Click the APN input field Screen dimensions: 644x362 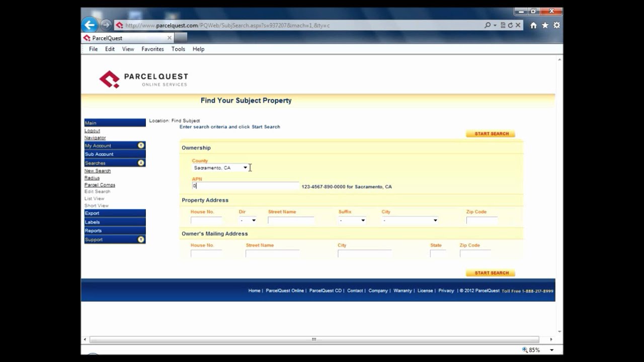(246, 186)
